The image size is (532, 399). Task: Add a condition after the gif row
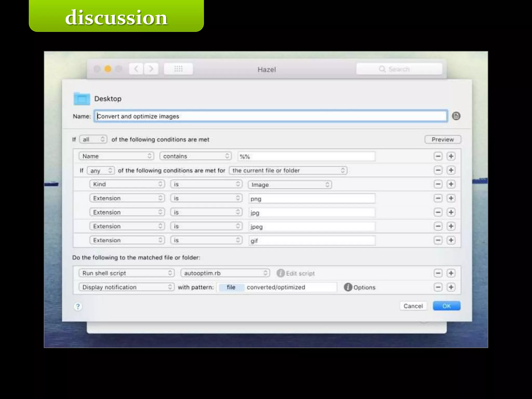[451, 240]
